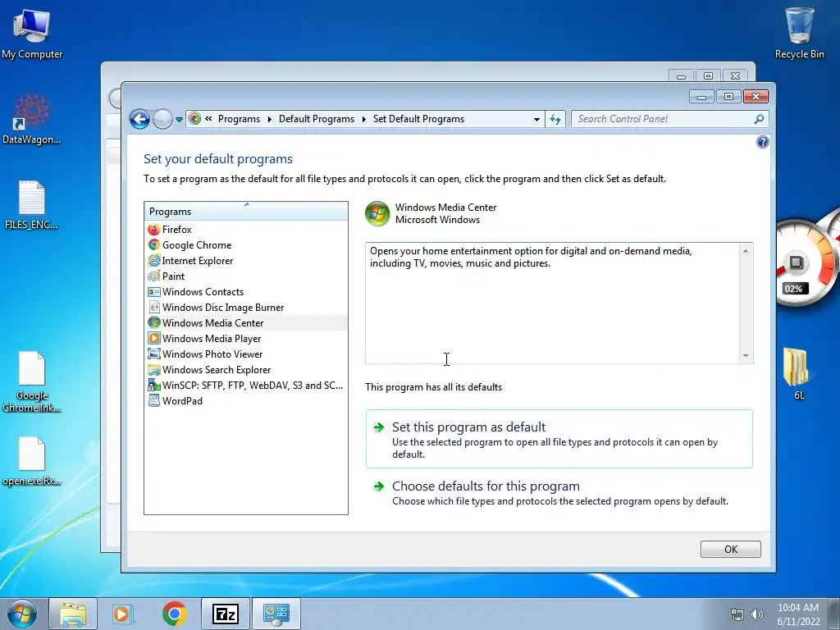Switch to 7-Zip on the taskbar
The image size is (840, 630).
225,614
